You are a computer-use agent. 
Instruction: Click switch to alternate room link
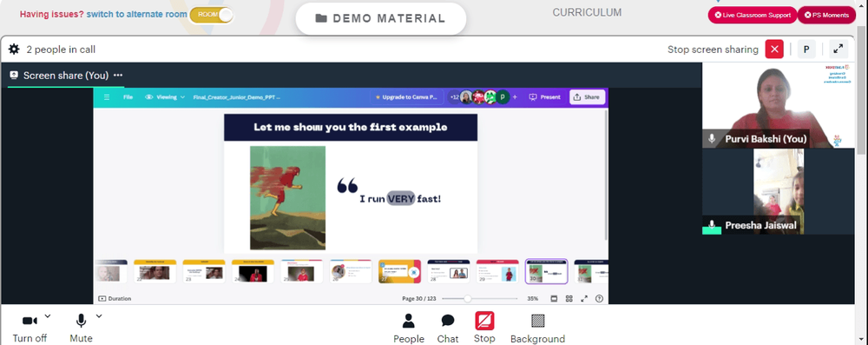click(x=137, y=15)
